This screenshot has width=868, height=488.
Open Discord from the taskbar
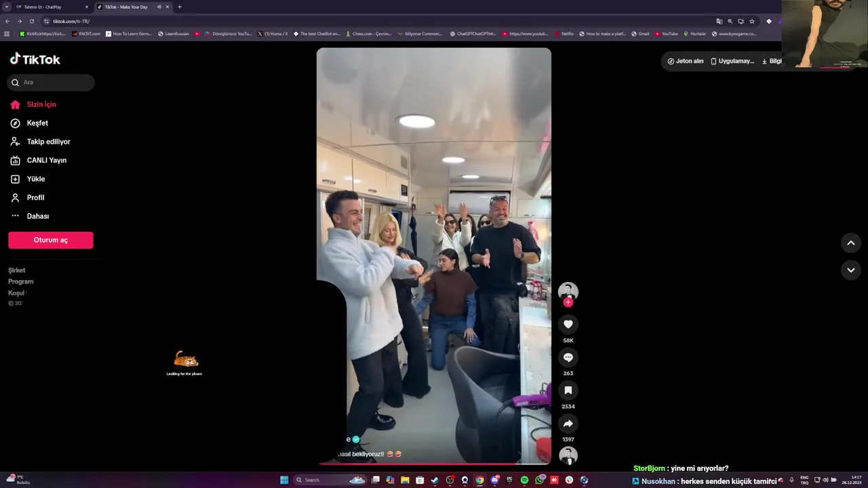[494, 480]
